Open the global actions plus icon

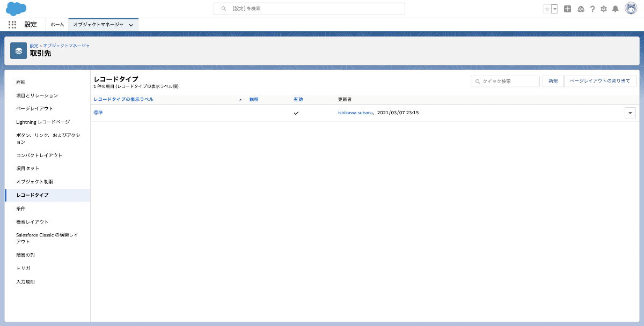click(568, 9)
